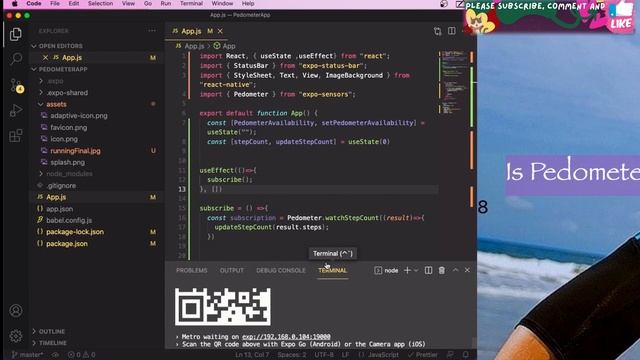
Task: Open babel.config.js file
Action: tap(69, 220)
